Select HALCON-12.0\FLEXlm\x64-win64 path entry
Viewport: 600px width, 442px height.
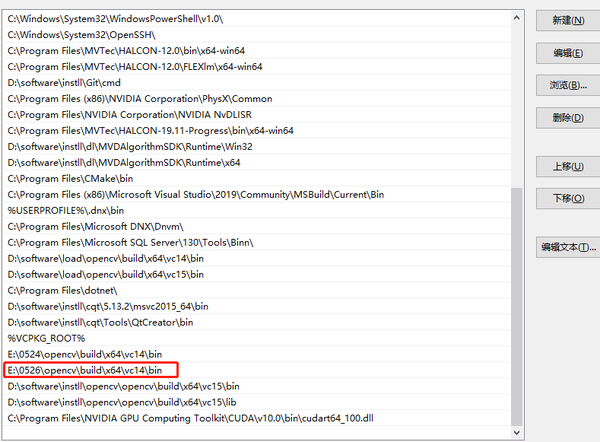click(x=257, y=67)
